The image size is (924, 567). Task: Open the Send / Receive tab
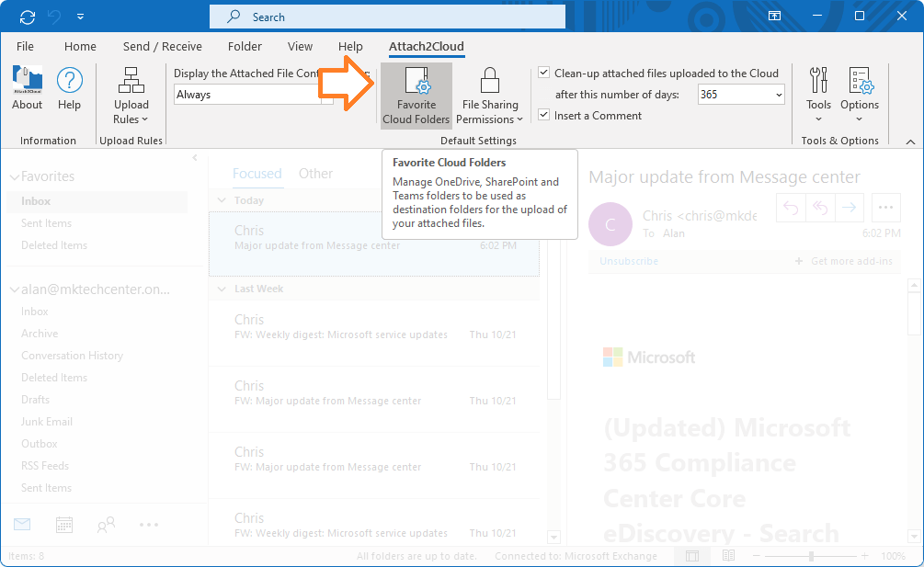pos(162,46)
